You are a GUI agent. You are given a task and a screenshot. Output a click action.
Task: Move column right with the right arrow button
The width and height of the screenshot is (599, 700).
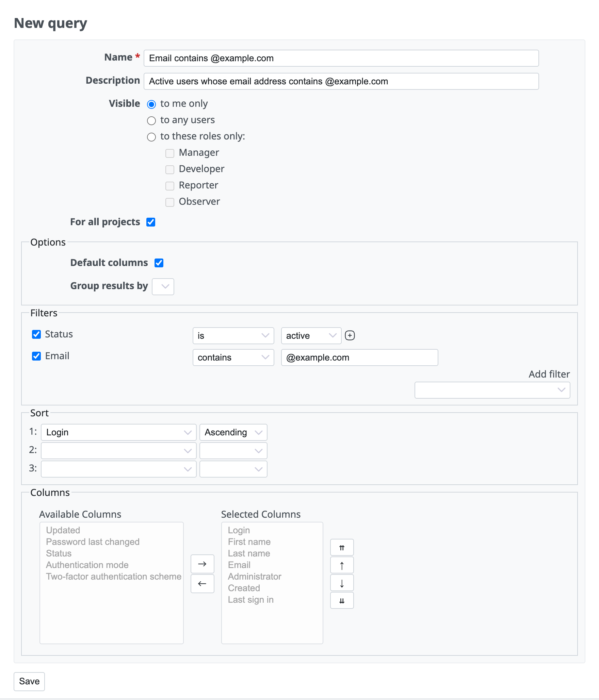pyautogui.click(x=202, y=564)
